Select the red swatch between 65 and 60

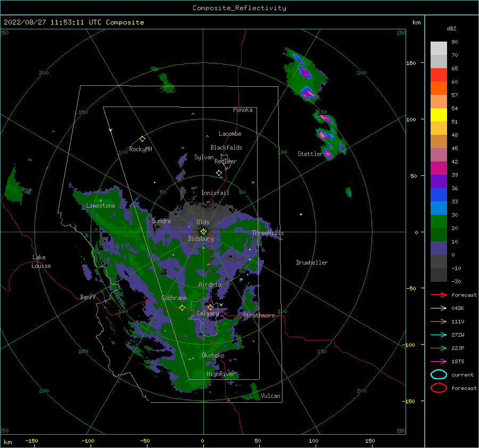click(x=439, y=75)
